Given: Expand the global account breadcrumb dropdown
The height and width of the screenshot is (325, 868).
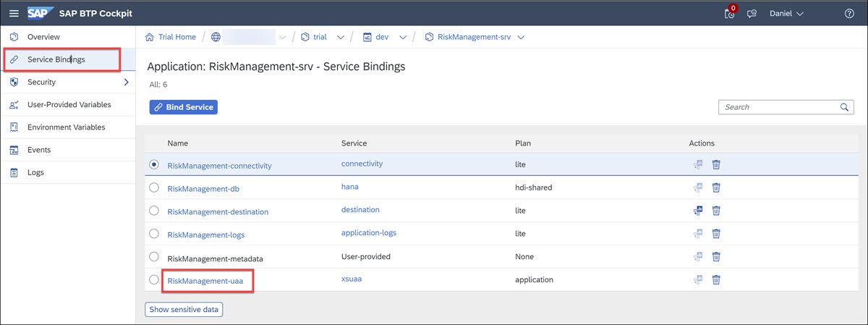Looking at the screenshot, I should click(282, 38).
